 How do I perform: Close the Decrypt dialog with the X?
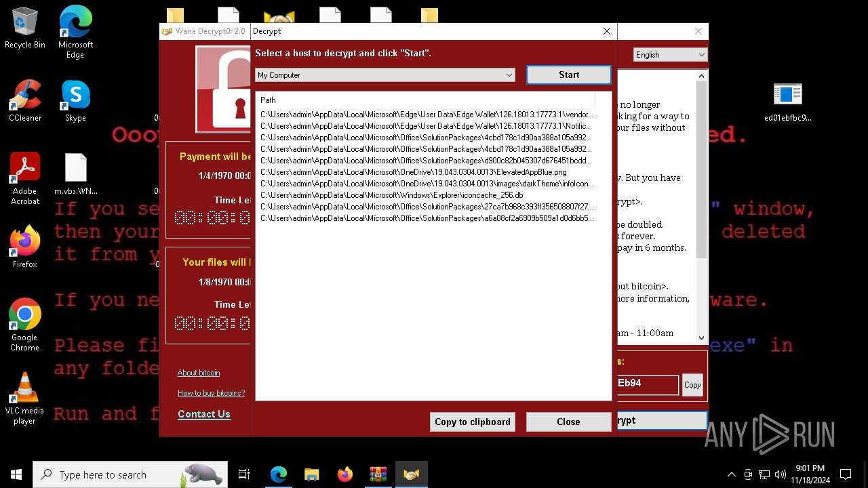pos(607,31)
